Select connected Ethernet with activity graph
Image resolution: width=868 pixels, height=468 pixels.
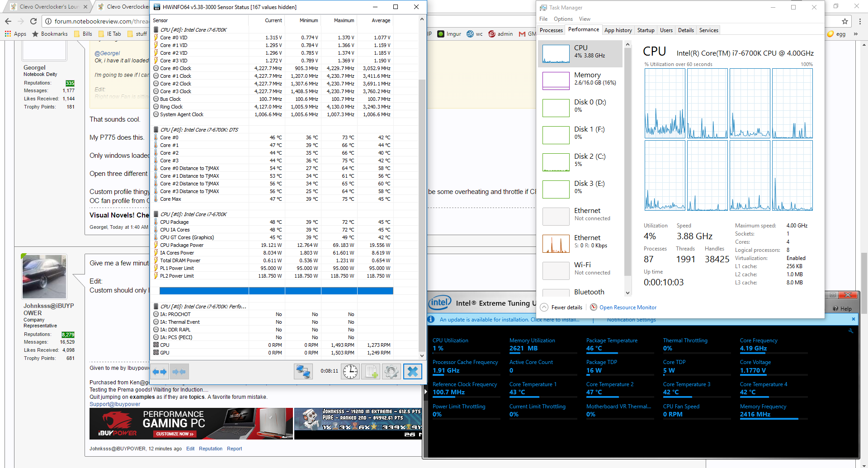click(580, 244)
